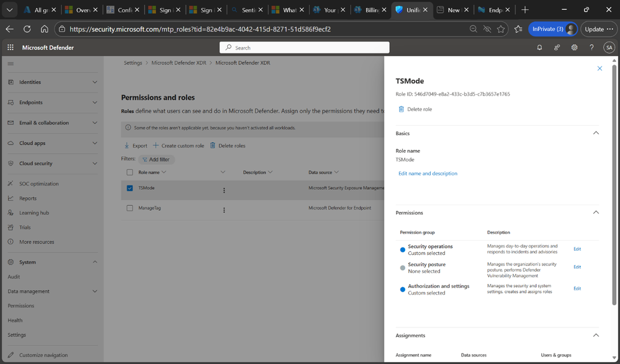
Task: Open Defender notifications bell
Action: [539, 47]
